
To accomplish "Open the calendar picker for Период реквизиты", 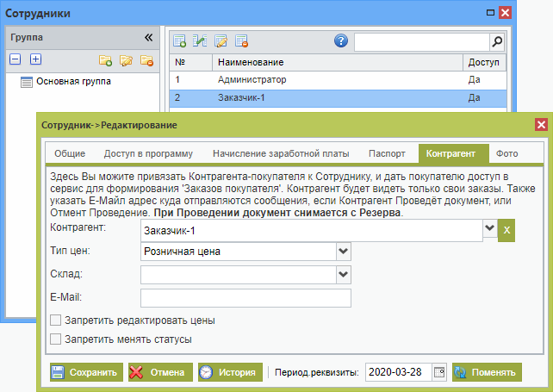I will click(439, 372).
